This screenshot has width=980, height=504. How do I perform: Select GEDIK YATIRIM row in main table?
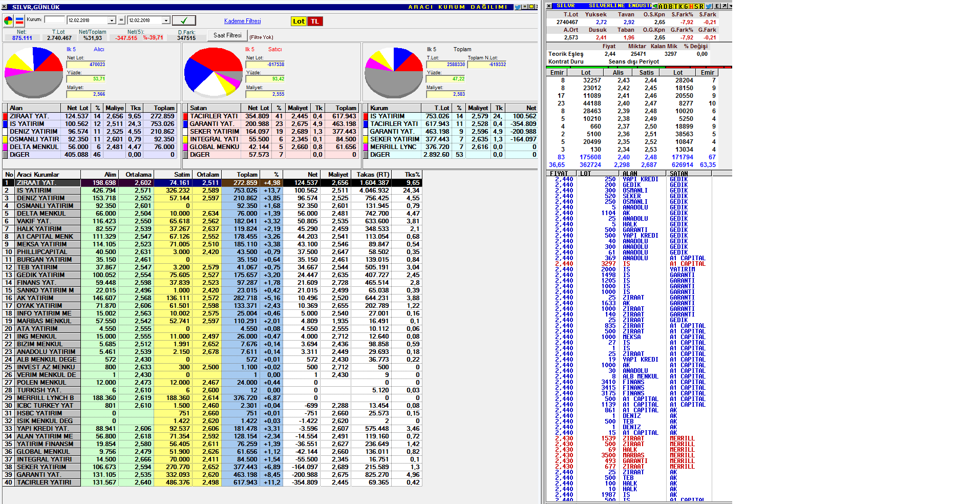(212, 275)
